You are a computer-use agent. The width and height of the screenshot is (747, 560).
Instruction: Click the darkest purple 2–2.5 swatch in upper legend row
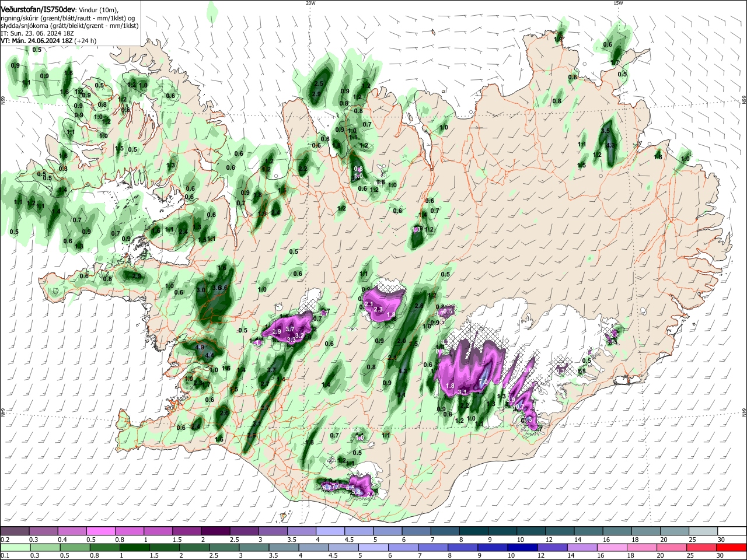(215, 531)
